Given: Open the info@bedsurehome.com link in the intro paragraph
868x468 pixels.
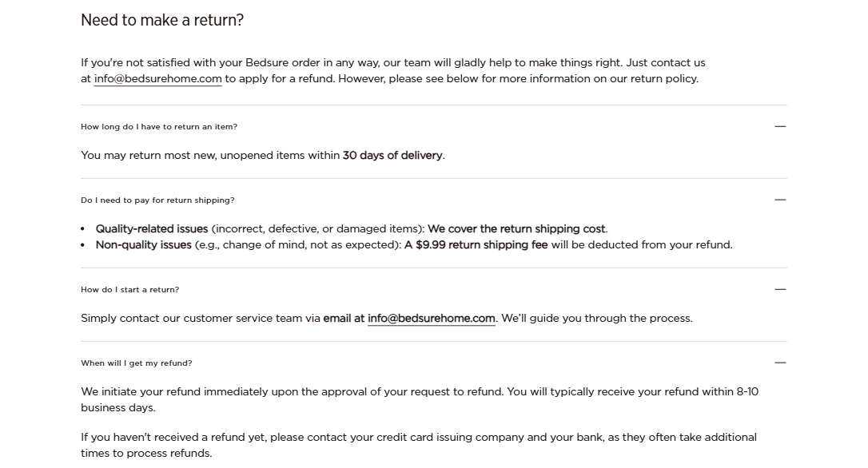Looking at the screenshot, I should click(x=157, y=78).
